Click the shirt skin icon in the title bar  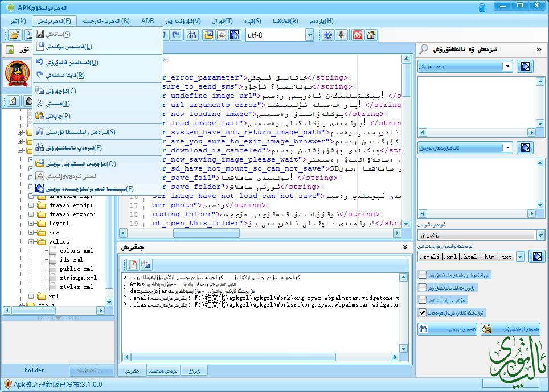click(482, 7)
